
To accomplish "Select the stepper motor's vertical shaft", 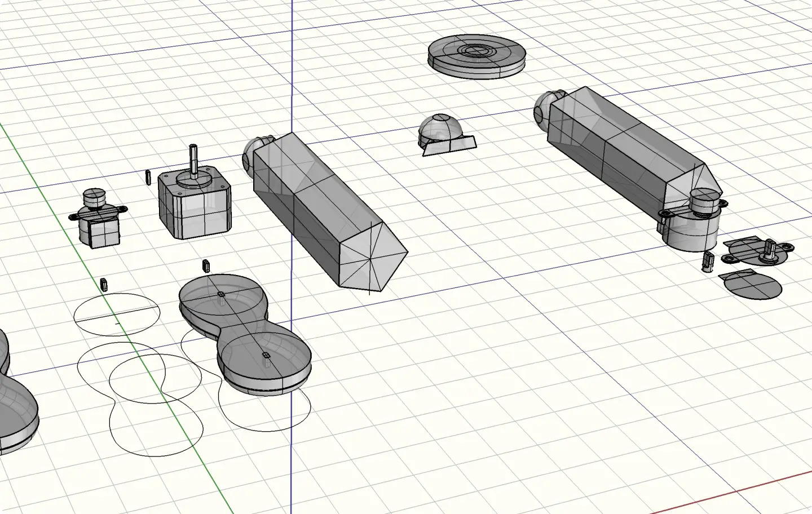I will (193, 161).
